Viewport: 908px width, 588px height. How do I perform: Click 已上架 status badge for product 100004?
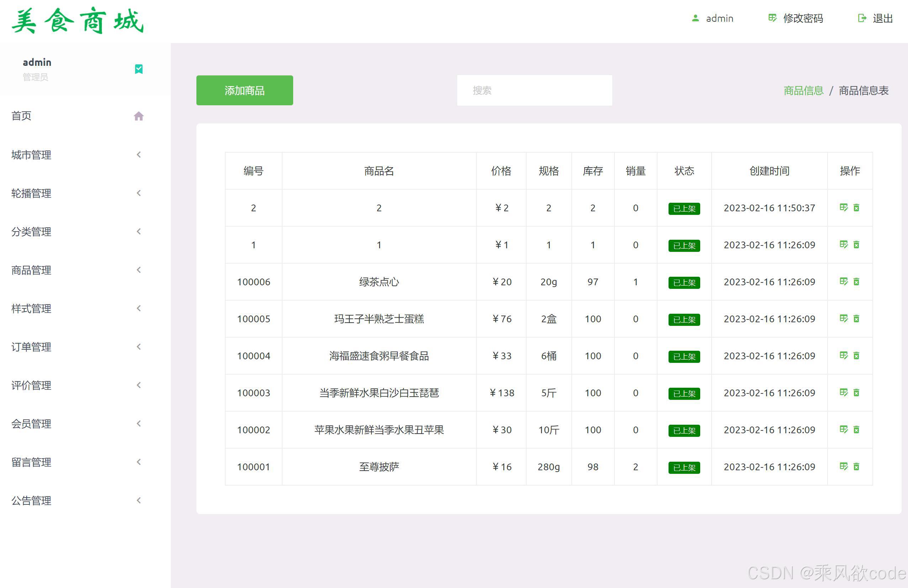[x=684, y=356]
